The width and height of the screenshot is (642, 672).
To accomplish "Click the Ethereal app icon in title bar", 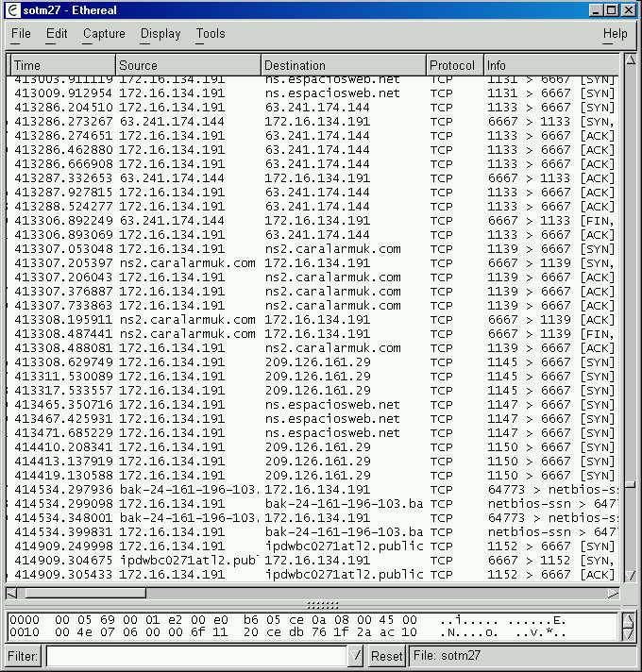I will coord(13,9).
